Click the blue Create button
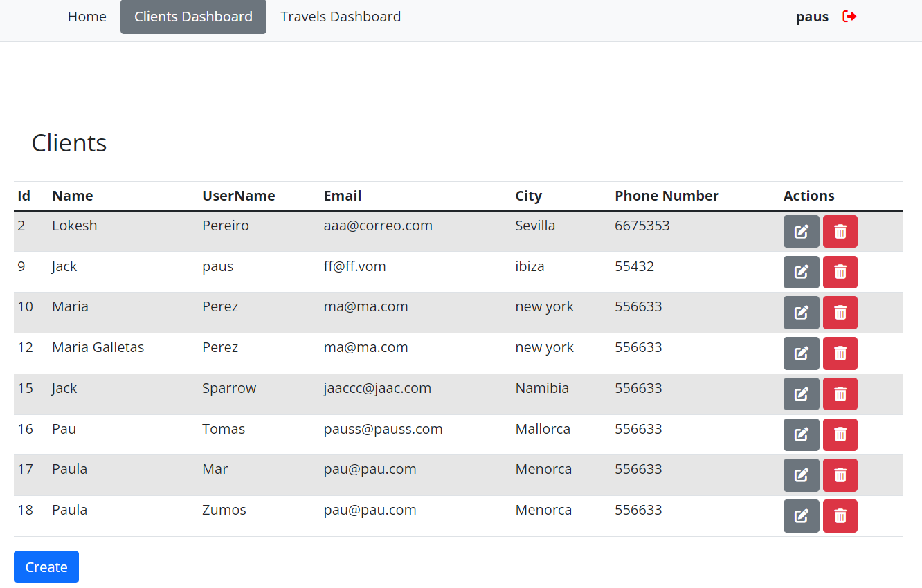Screen dimensions: 922x588 pos(46,567)
